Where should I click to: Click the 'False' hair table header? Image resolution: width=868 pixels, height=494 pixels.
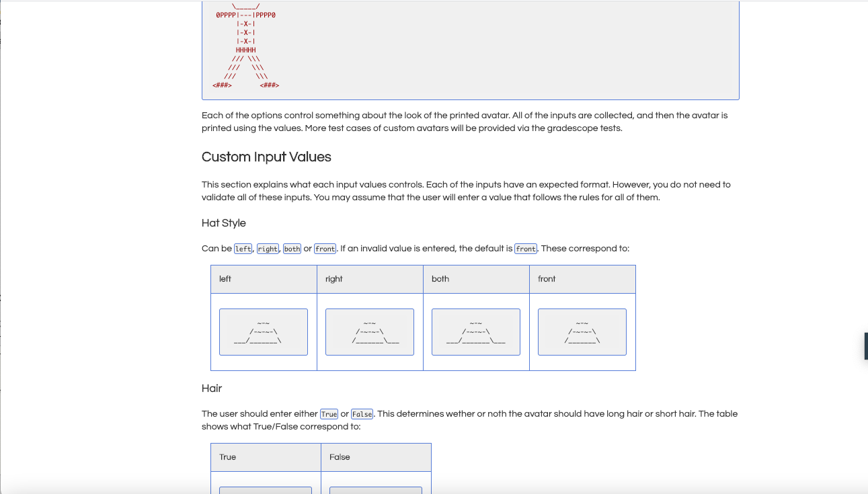coord(376,457)
